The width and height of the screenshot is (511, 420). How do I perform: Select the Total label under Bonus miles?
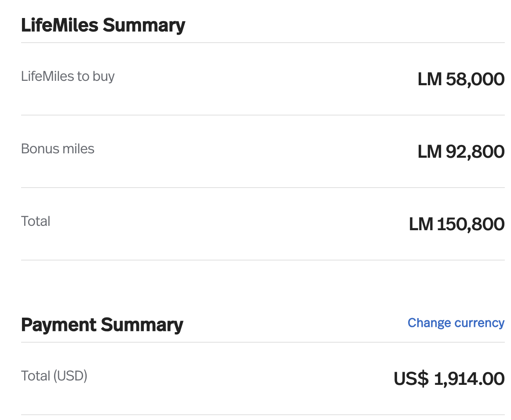[36, 221]
